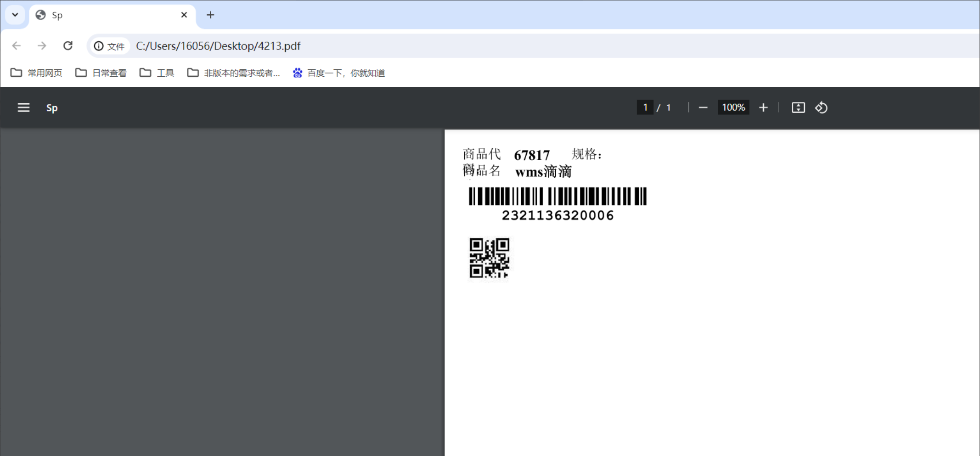Edit the 100% zoom level field
The height and width of the screenshot is (456, 980).
click(x=733, y=107)
